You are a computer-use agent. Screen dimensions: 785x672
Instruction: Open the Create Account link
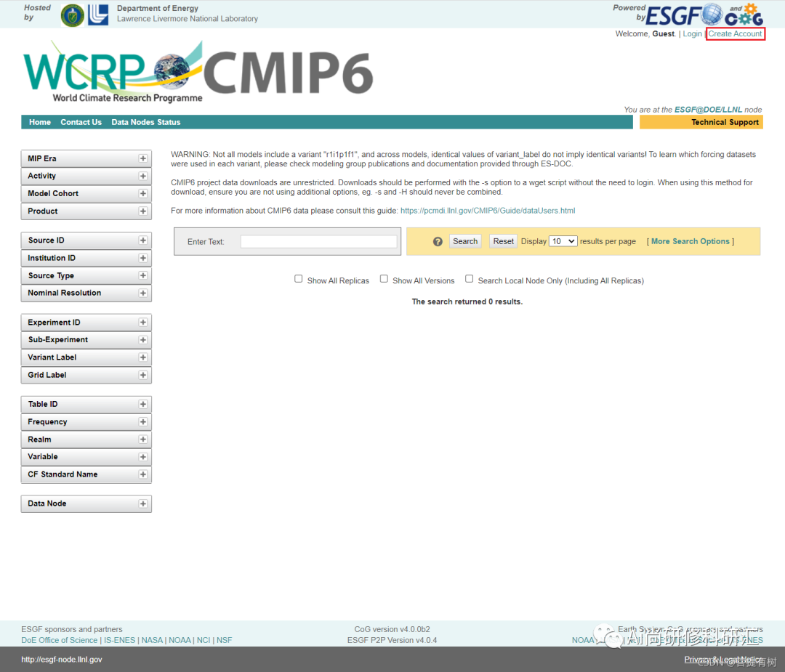(x=735, y=33)
